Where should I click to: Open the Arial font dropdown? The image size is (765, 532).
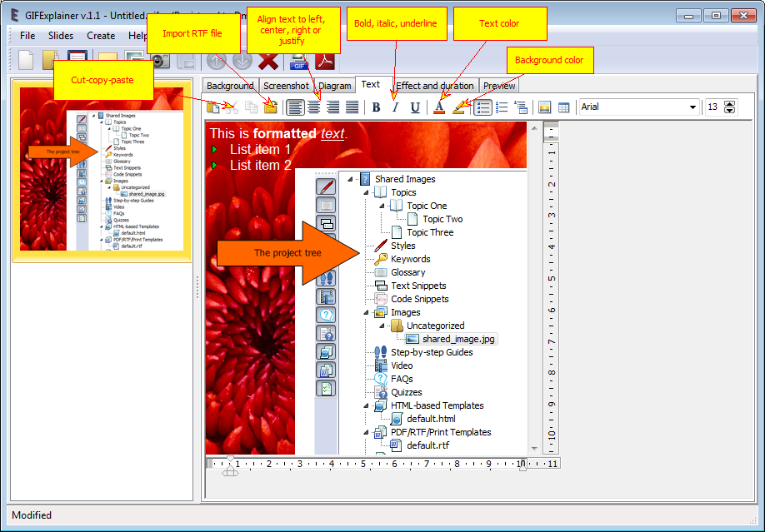pyautogui.click(x=638, y=107)
